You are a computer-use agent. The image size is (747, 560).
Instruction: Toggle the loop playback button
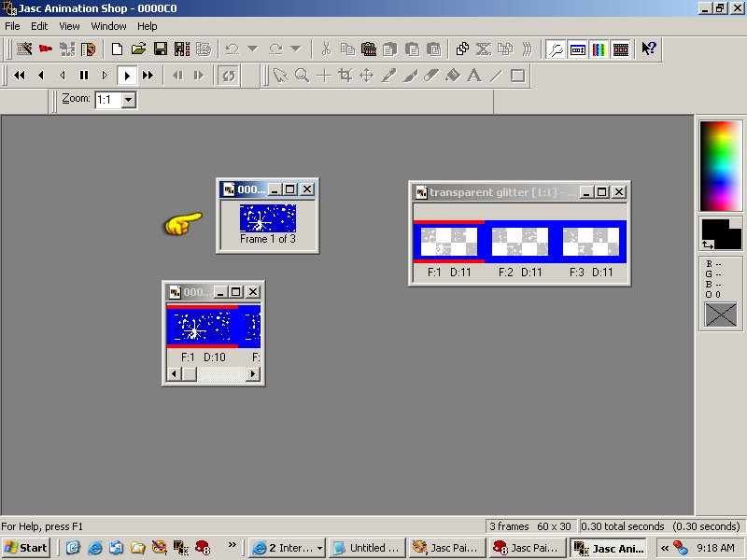[x=227, y=76]
